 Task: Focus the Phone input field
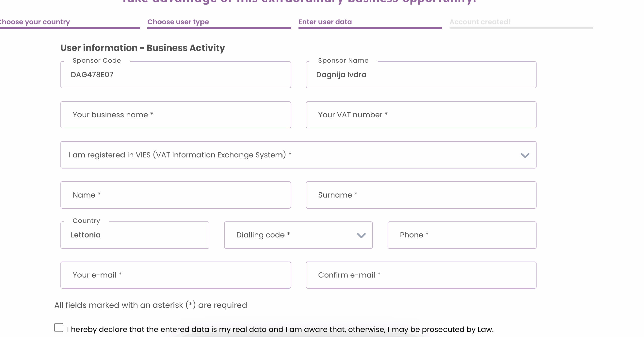(x=462, y=235)
